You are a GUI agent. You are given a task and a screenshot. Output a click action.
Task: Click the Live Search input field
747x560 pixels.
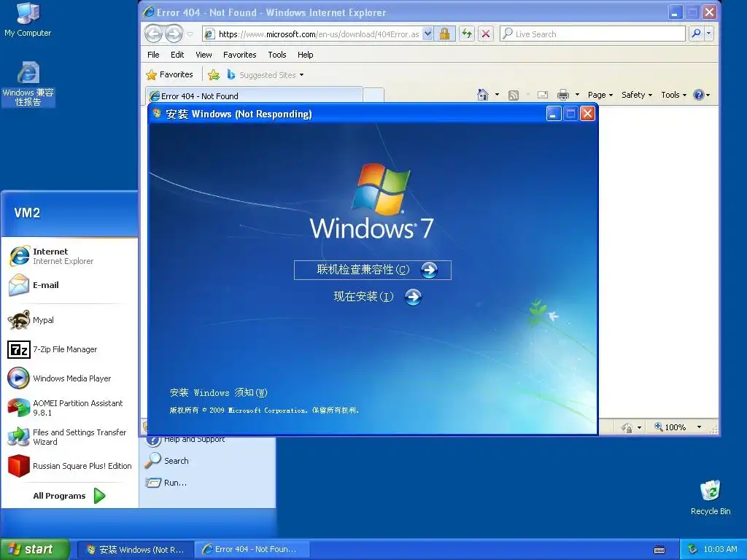(x=592, y=34)
